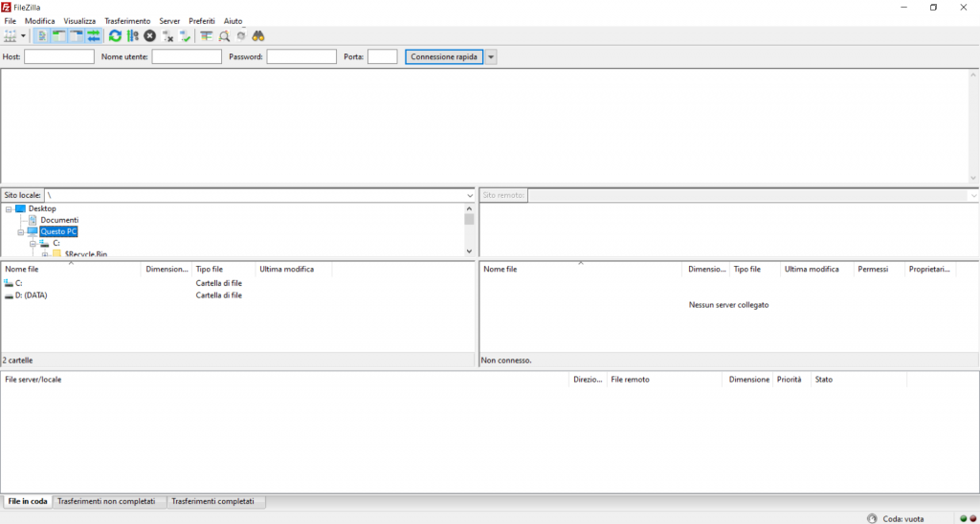Click the Connessione rapida button
The width and height of the screenshot is (980, 524).
(x=443, y=57)
